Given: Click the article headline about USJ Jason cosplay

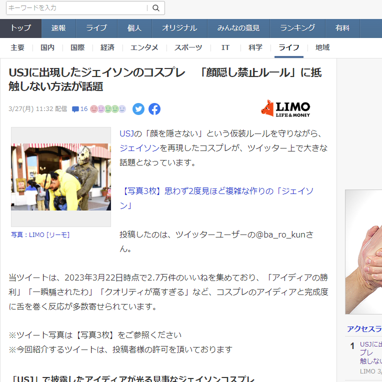Looking at the screenshot, I should (165, 79).
